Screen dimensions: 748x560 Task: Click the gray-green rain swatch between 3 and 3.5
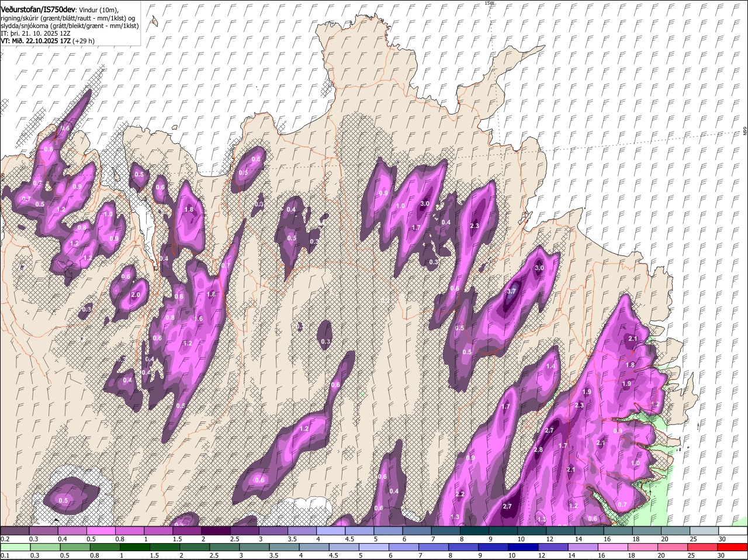(254, 548)
